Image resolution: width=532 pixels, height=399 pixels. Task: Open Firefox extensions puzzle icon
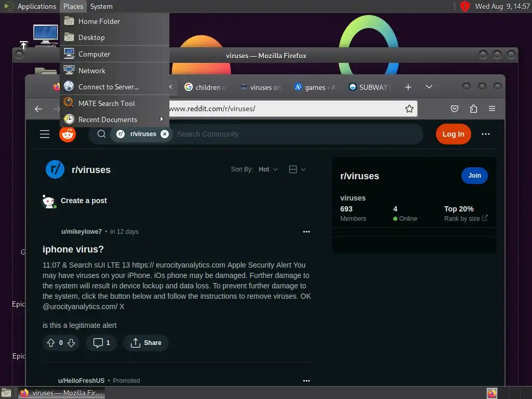click(473, 109)
